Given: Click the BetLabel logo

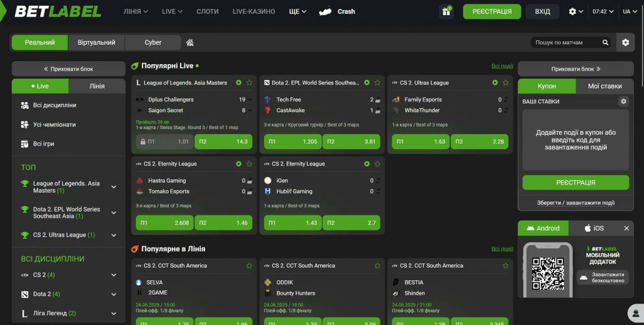Looking at the screenshot, I should [x=58, y=11].
